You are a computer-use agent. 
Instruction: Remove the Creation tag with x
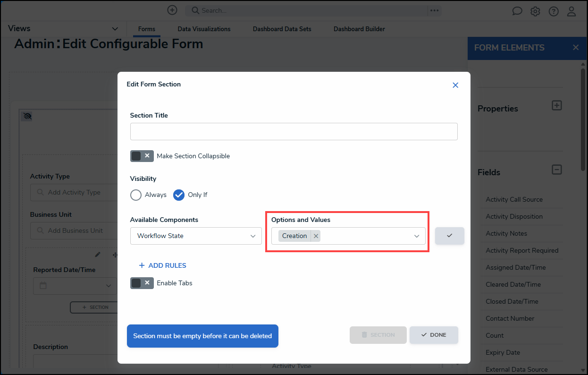pos(316,236)
